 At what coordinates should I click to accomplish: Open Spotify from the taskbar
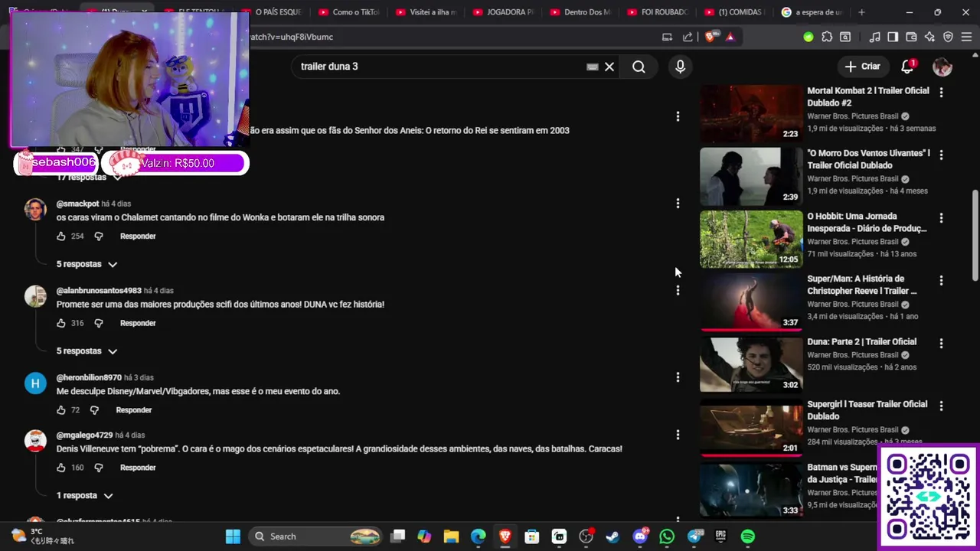click(x=747, y=536)
